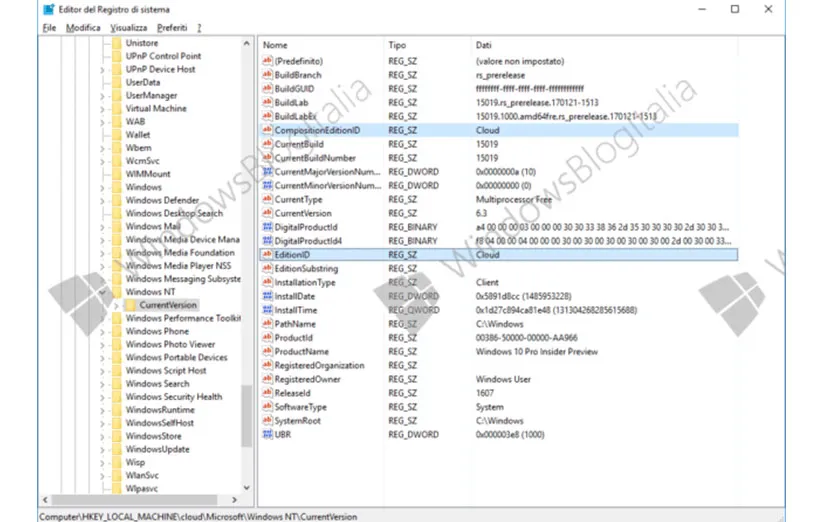The image size is (822, 522).
Task: Select the WIMMount key
Action: coord(148,174)
